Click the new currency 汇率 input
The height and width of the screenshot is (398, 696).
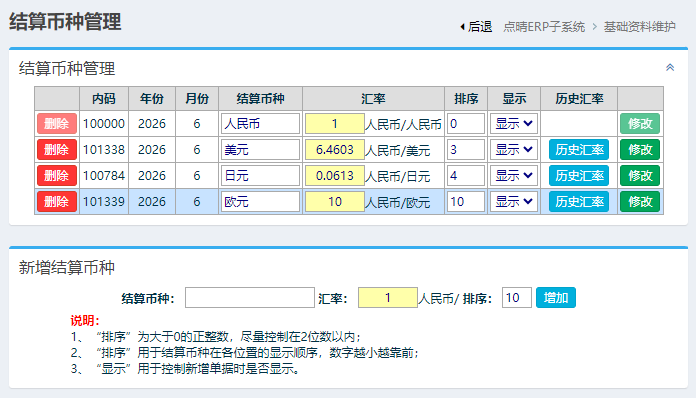[388, 298]
